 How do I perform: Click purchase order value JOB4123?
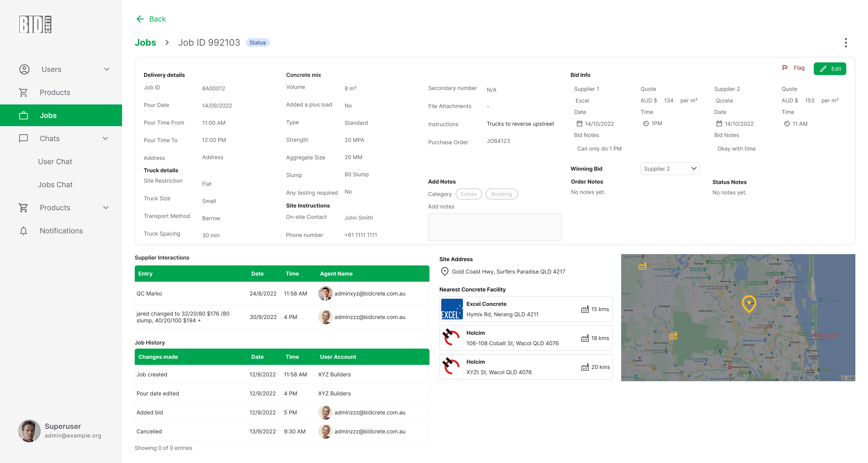pos(498,141)
